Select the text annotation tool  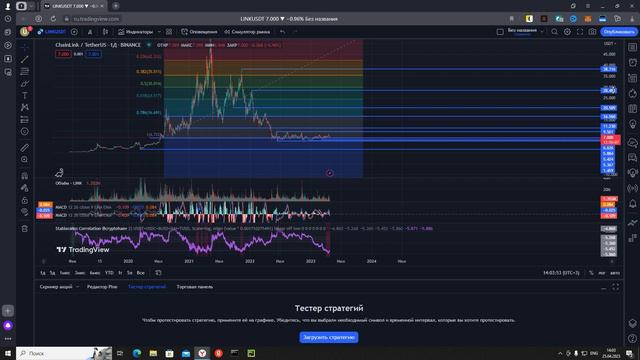click(x=25, y=96)
